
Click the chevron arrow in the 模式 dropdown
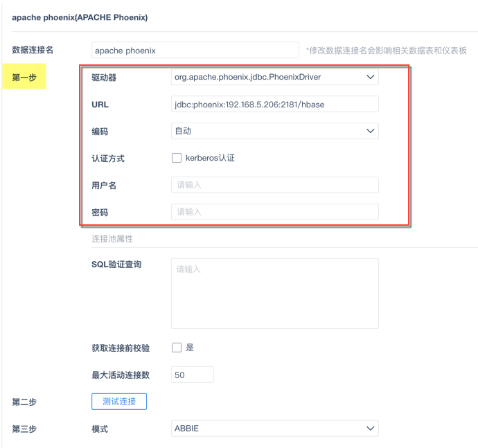(370, 429)
